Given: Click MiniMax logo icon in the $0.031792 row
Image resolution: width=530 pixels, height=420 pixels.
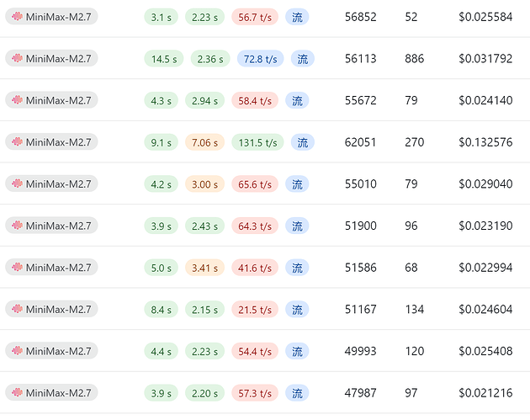Looking at the screenshot, I should click(x=17, y=58).
